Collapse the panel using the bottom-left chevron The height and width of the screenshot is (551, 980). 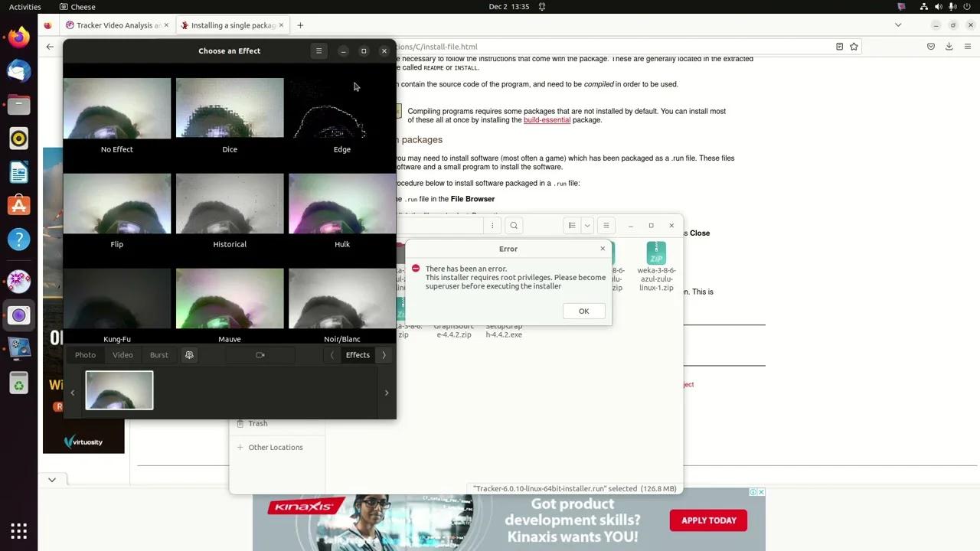[51, 479]
